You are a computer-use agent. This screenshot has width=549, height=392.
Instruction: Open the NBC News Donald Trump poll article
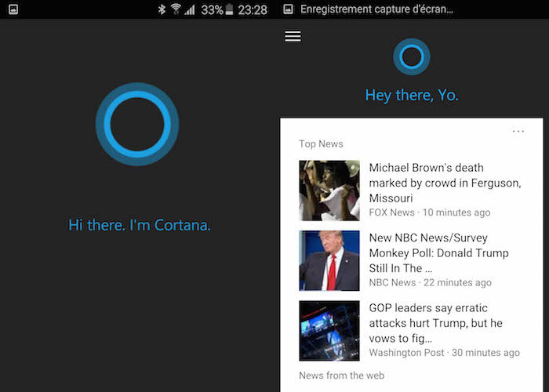pyautogui.click(x=438, y=252)
